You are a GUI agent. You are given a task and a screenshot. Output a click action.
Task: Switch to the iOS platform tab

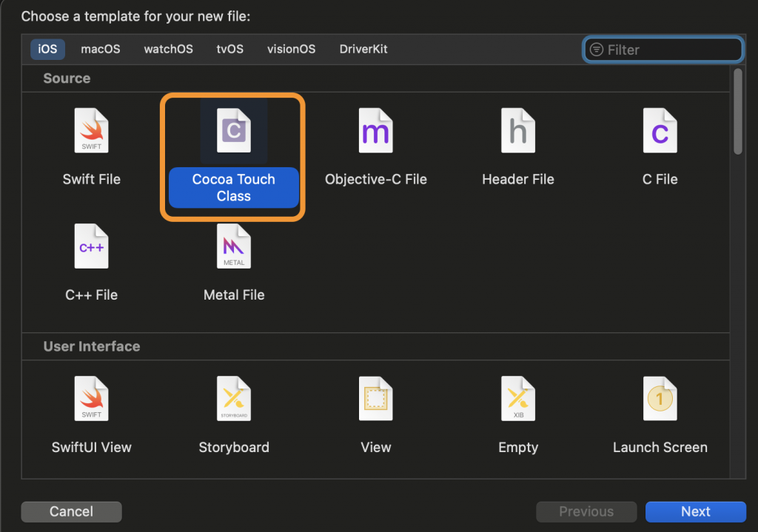pos(47,50)
